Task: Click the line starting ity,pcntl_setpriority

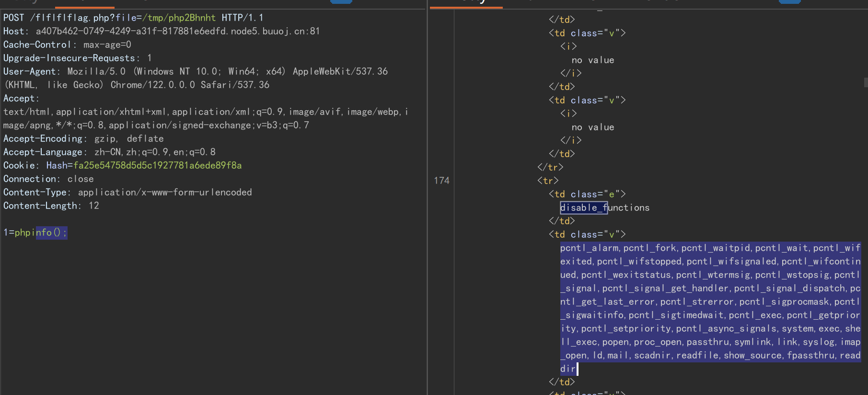Action: [x=710, y=328]
